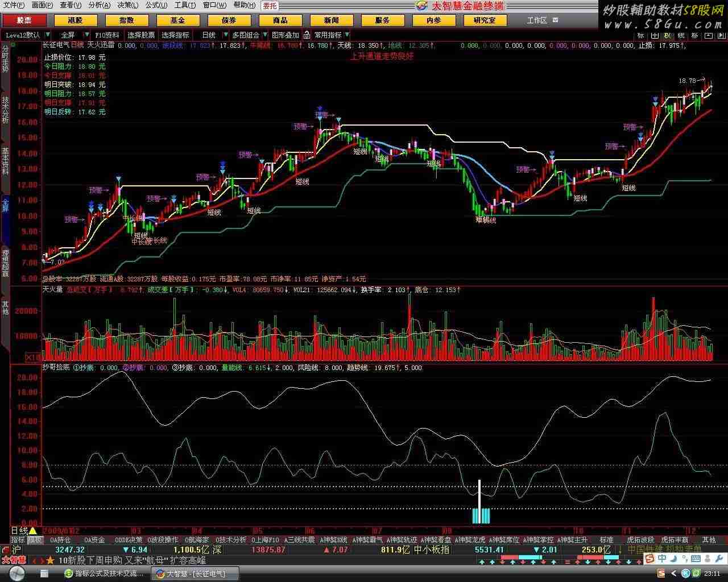The image size is (728, 582).
Task: Open the 分析(A) menu
Action: (100, 5)
